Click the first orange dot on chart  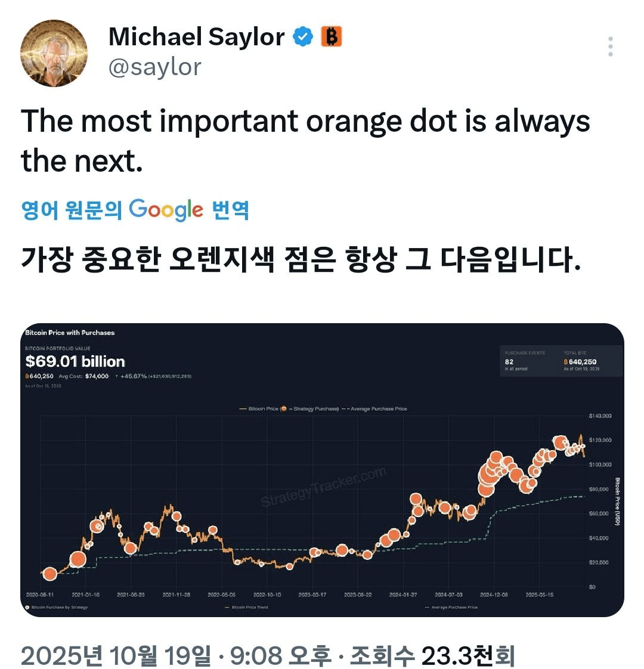tap(50, 574)
